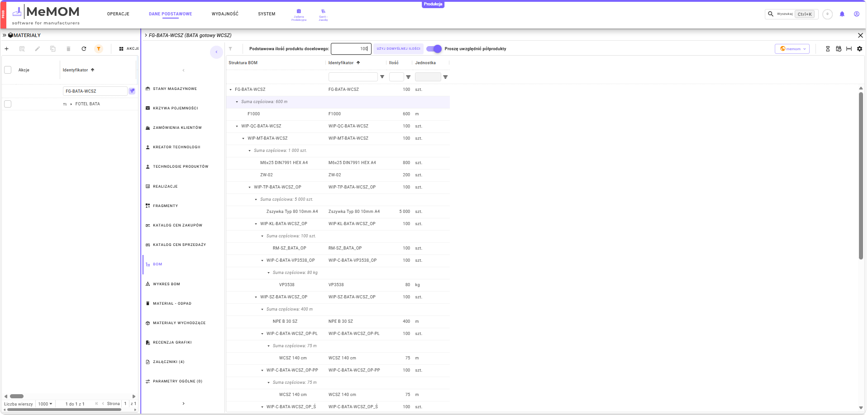Click the Materiały grid horizontal scrollbar thumb
Screen dimensions: 868x415
coord(17,396)
